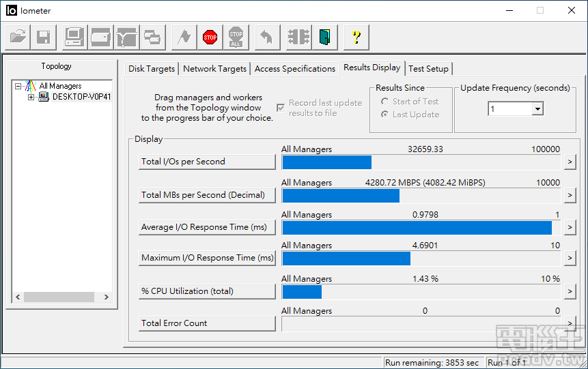The image size is (588, 369).
Task: Click Total Error Count button
Action: [207, 323]
